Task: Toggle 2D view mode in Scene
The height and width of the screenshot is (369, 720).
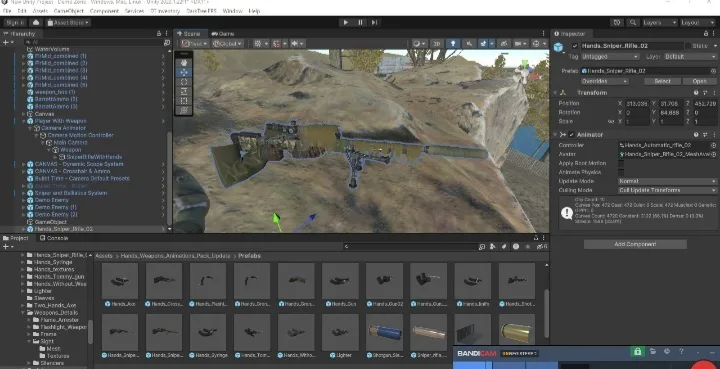Action: coord(437,44)
